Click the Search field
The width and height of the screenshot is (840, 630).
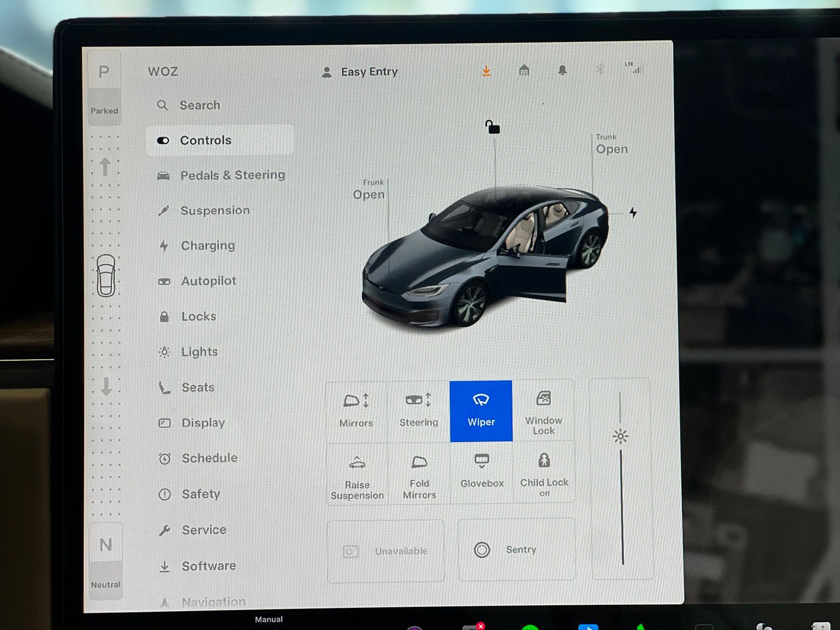click(x=199, y=106)
